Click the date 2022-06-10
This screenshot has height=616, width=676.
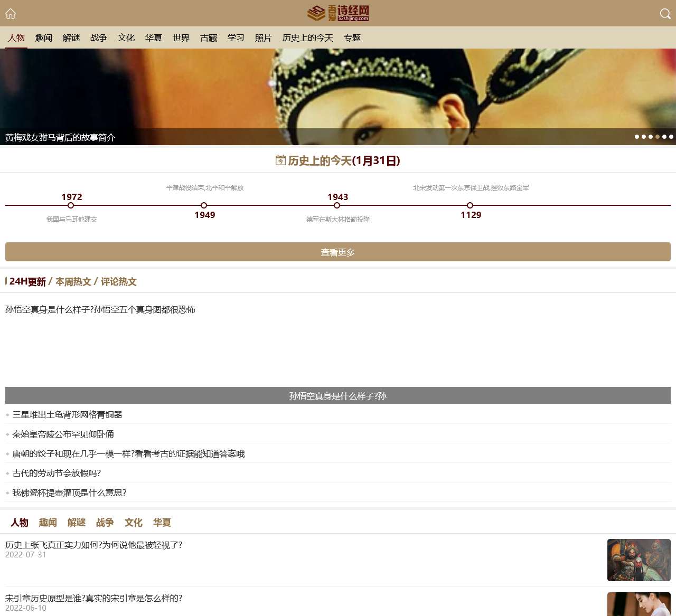[x=25, y=608]
